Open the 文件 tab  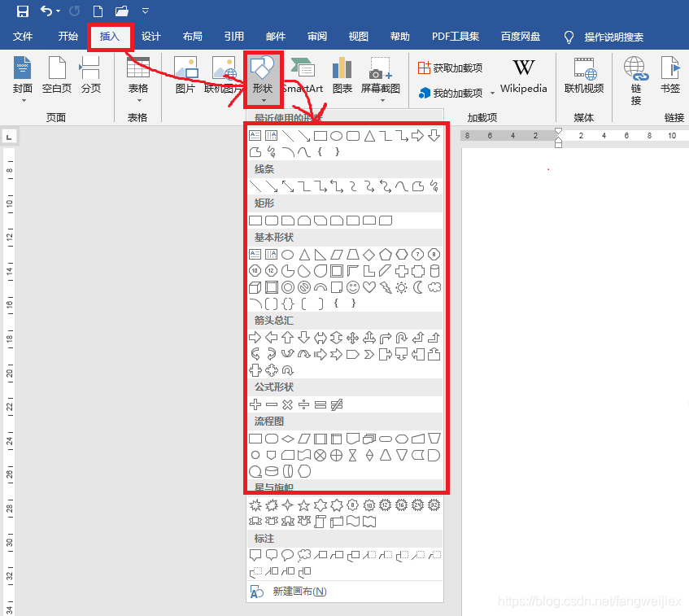click(x=23, y=37)
